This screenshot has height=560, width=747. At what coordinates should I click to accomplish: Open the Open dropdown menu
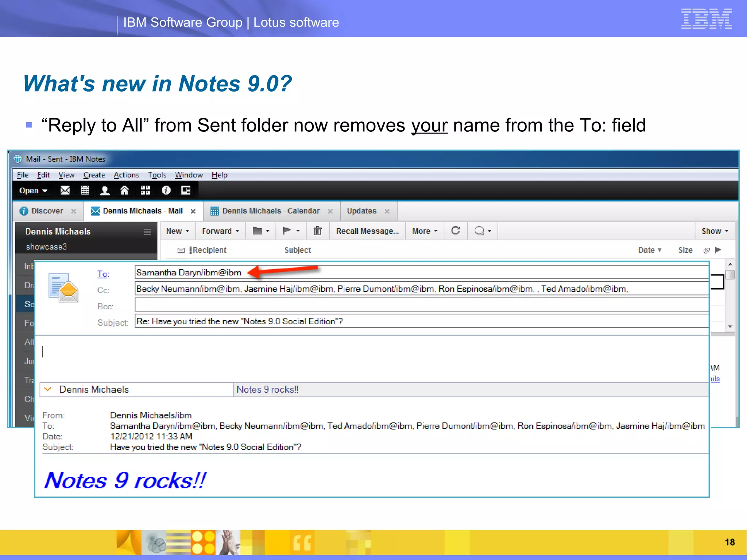coord(33,191)
